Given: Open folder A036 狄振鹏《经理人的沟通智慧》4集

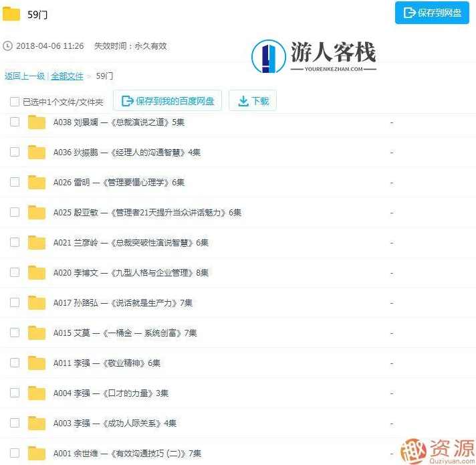Looking at the screenshot, I should point(127,152).
